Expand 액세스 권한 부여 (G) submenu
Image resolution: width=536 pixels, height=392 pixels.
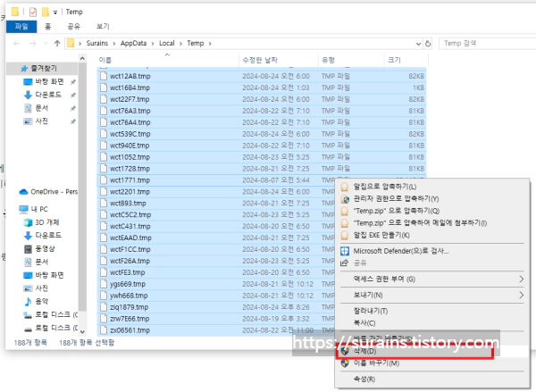(432, 279)
